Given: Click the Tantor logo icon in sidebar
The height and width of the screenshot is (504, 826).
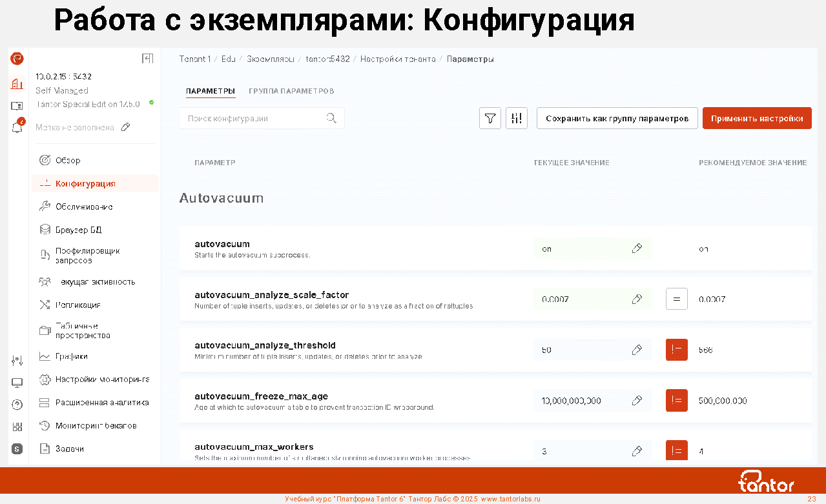Looking at the screenshot, I should (x=17, y=59).
